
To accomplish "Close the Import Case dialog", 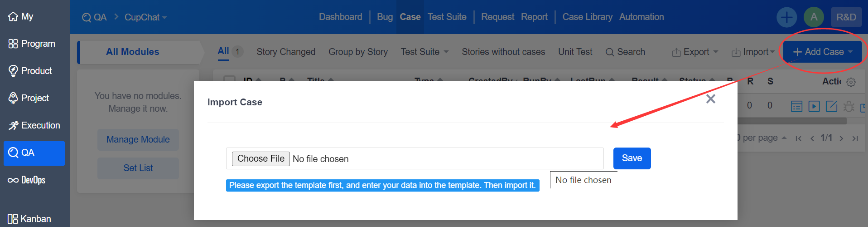I will coord(710,99).
